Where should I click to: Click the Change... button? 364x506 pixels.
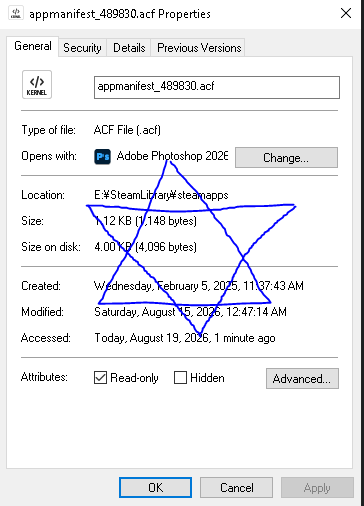(286, 157)
